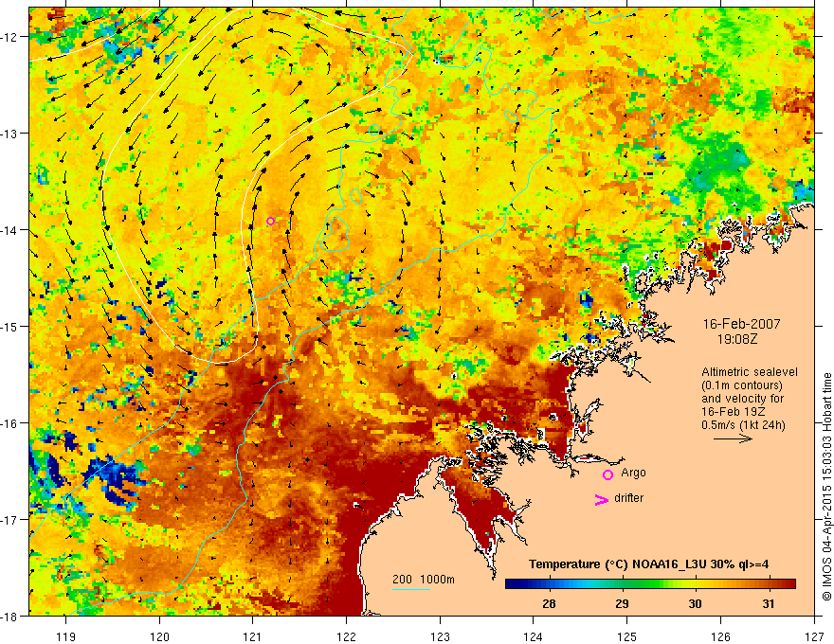This screenshot has width=834, height=644.
Task: Click the Argo float circle near 121E 14S
Action: click(271, 221)
